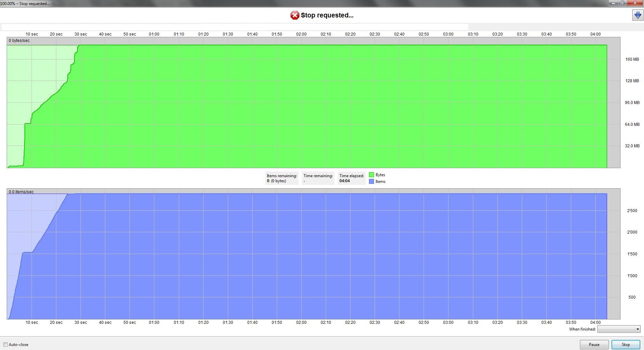Click the red Stop requested error icon
The height and width of the screenshot is (350, 644).
[x=294, y=15]
